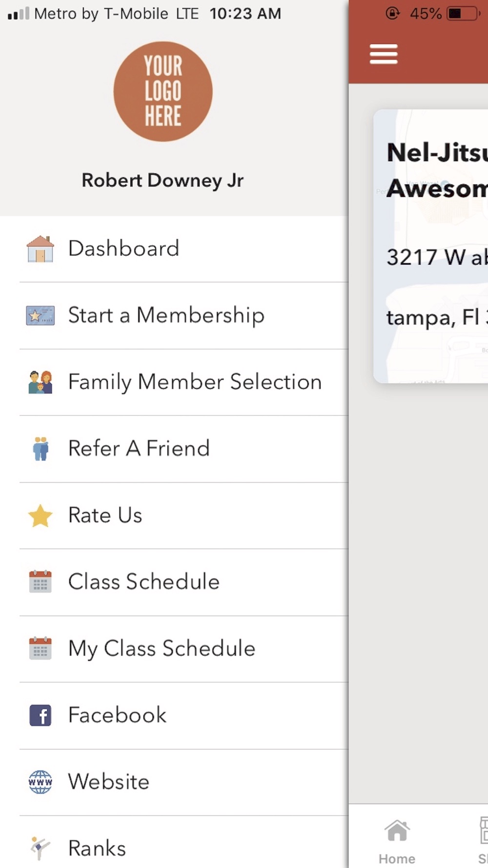Tap the WWW globe icon
The image size is (488, 868).
[x=40, y=782]
